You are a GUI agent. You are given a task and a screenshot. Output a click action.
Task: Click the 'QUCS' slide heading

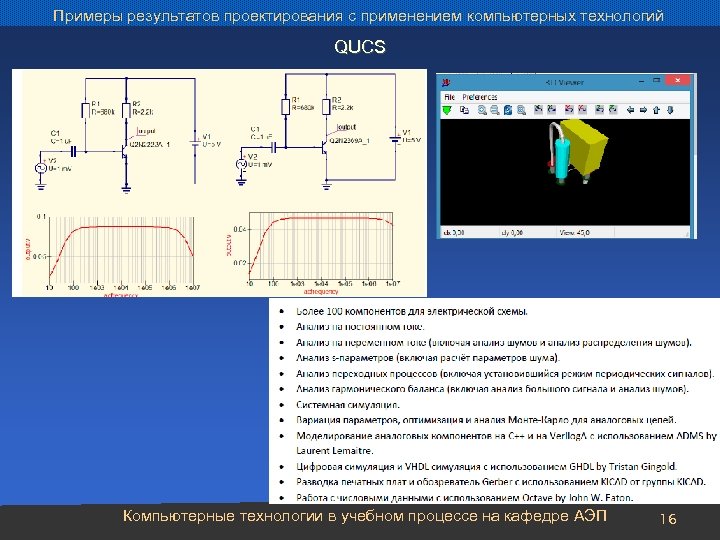point(360,47)
